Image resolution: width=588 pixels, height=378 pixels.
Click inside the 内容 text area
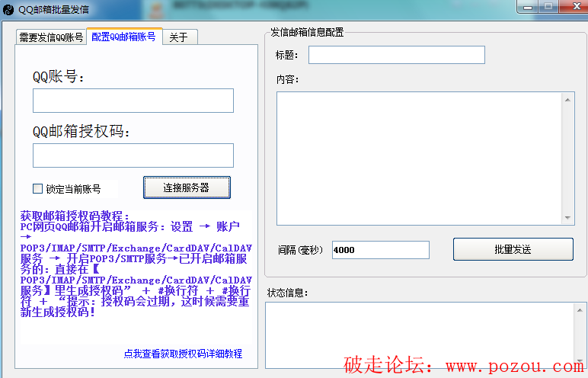click(x=419, y=158)
